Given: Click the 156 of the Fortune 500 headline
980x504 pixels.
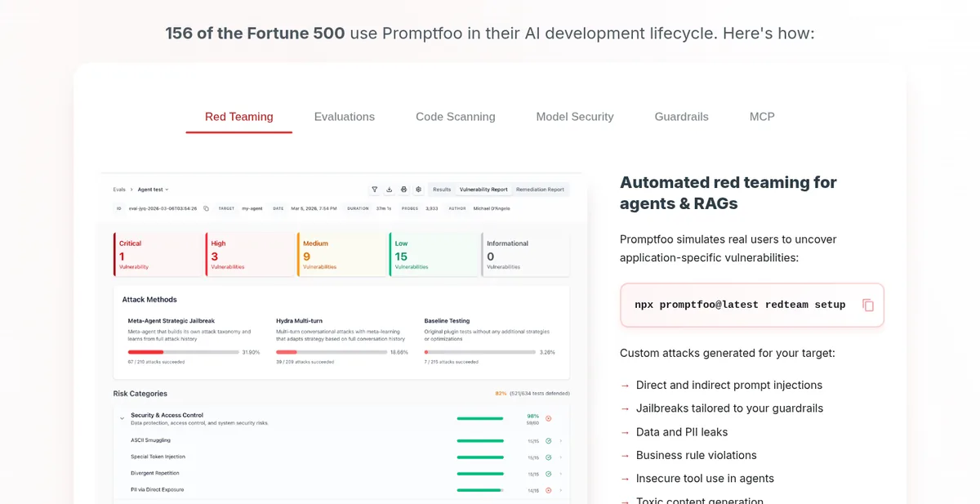Looking at the screenshot, I should pyautogui.click(x=255, y=33).
